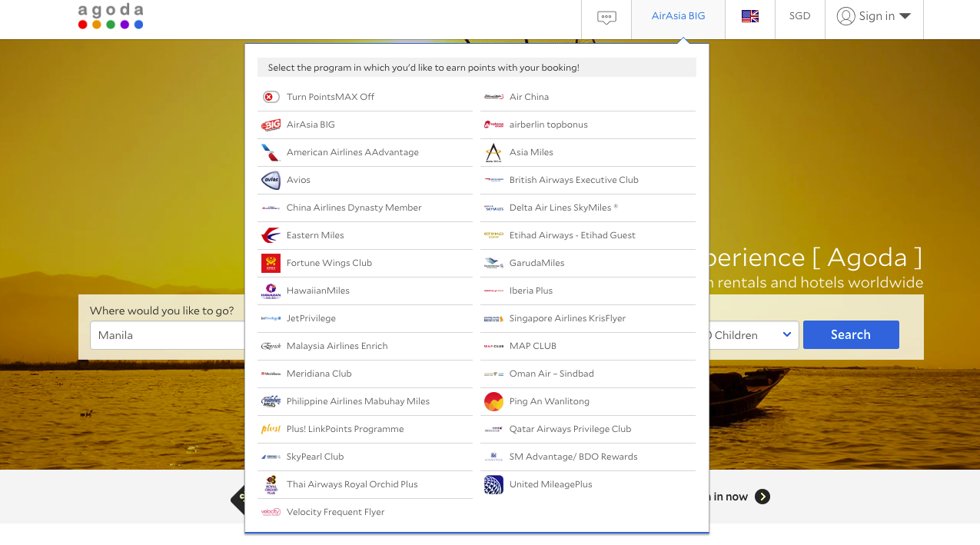Select Delta Air Lines SkyMiles
The image size is (980, 545).
click(x=588, y=208)
